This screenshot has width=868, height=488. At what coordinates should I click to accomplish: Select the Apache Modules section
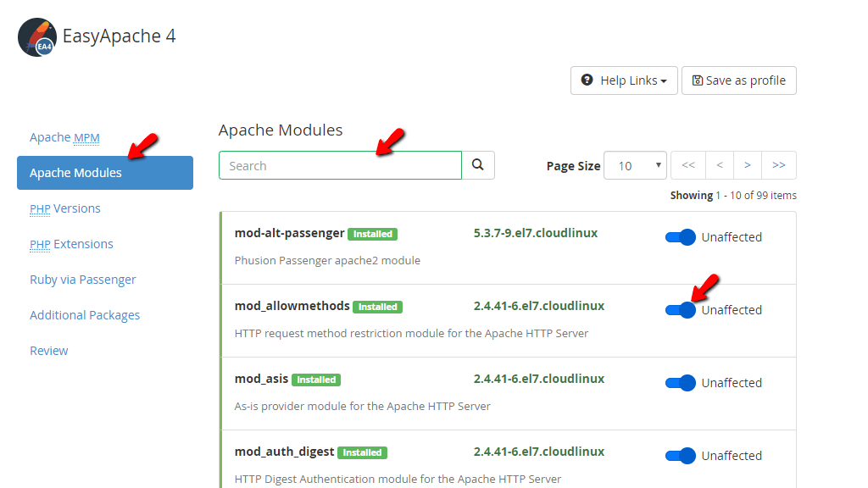coord(105,173)
